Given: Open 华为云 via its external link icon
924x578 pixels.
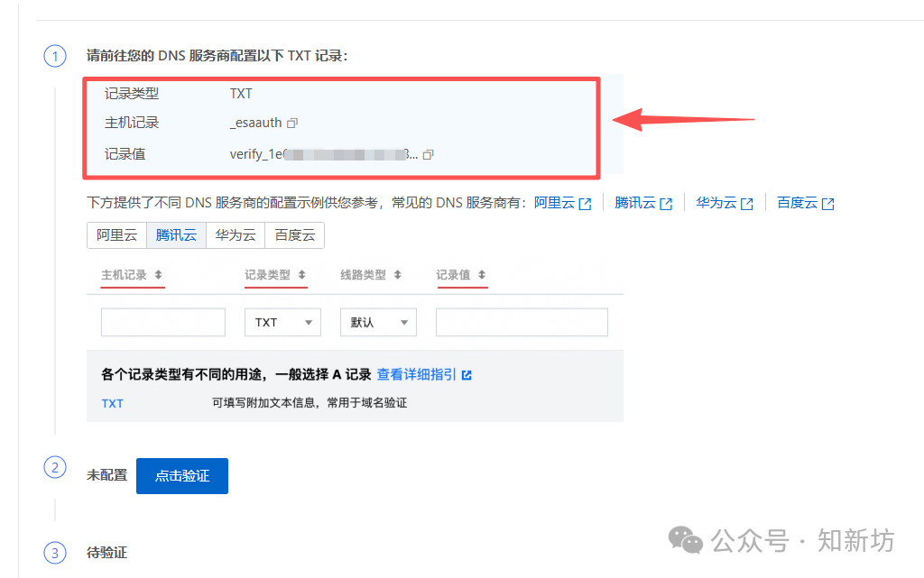Looking at the screenshot, I should [x=748, y=203].
